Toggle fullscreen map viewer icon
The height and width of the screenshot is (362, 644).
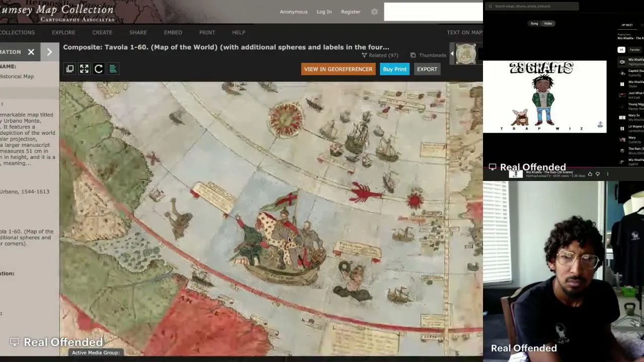click(x=84, y=69)
